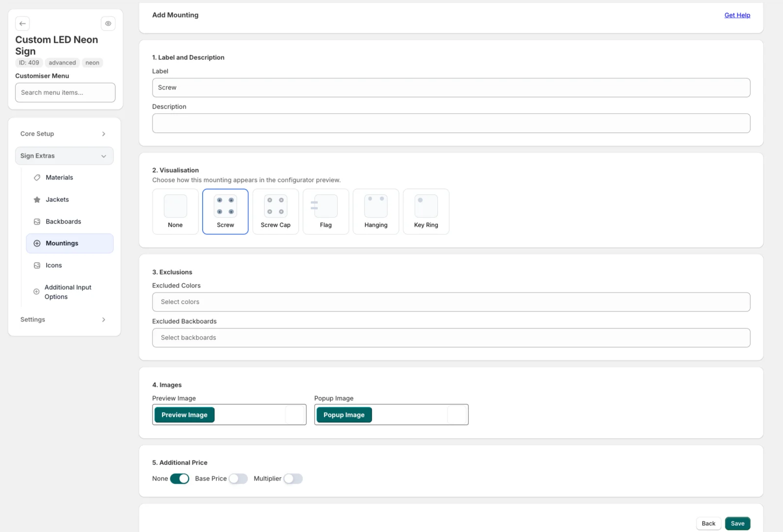The width and height of the screenshot is (783, 532).
Task: Open the Materials menu item
Action: (69, 177)
